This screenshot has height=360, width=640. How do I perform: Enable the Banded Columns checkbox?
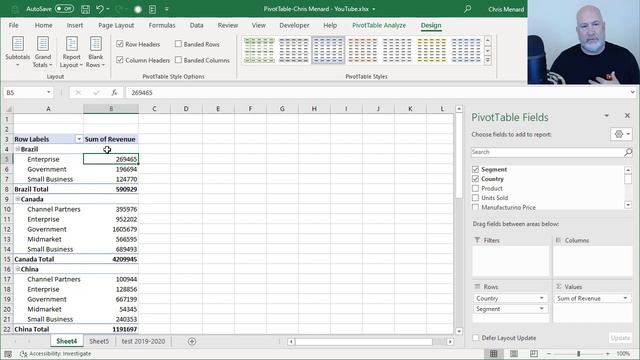pyautogui.click(x=178, y=60)
